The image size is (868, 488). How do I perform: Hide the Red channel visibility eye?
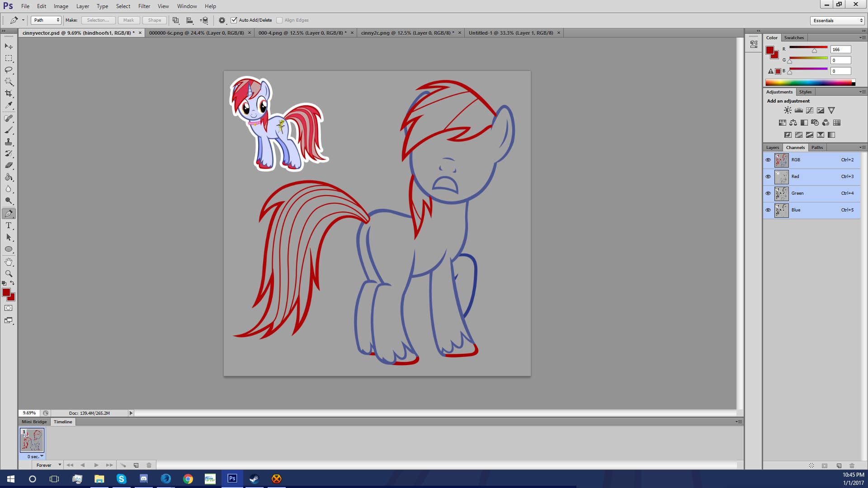click(x=768, y=177)
